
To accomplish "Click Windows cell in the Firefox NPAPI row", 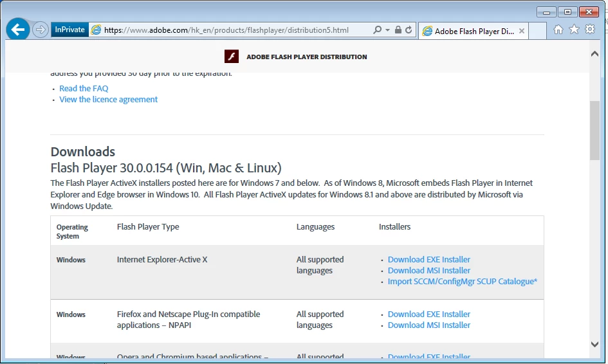I will coord(71,314).
